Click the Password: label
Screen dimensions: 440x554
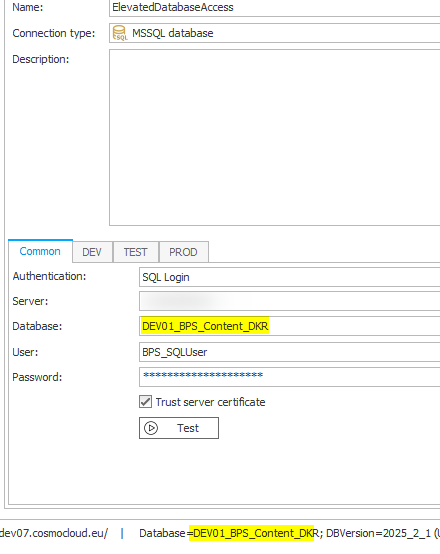(x=37, y=377)
